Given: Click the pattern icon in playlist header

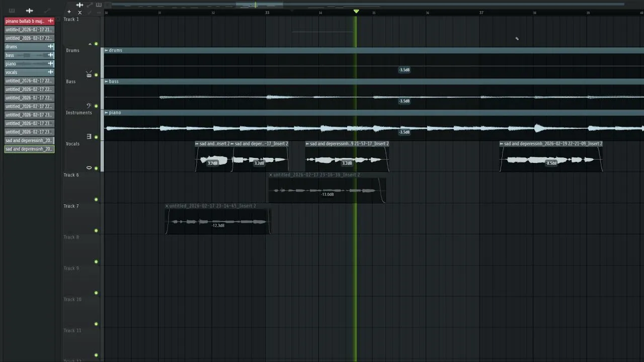Looking at the screenshot, I should click(x=99, y=5).
